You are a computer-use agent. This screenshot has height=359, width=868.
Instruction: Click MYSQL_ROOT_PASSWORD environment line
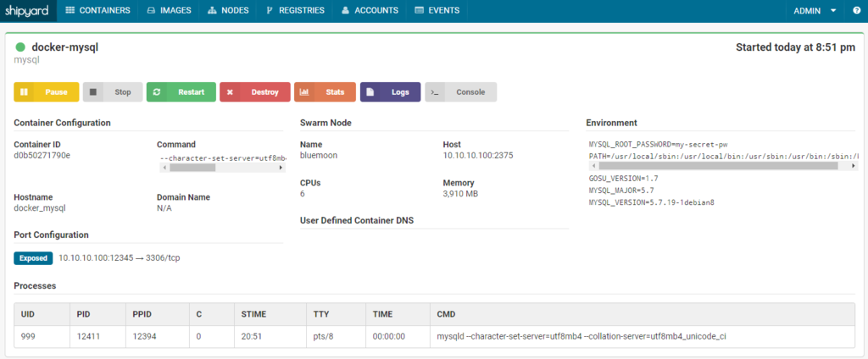click(658, 145)
